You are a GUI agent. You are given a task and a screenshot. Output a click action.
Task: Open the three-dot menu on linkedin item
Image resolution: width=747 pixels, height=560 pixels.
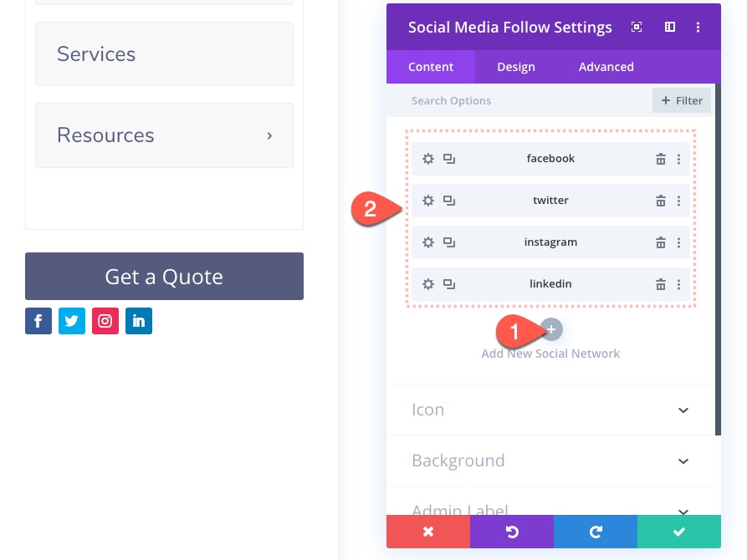point(679,283)
